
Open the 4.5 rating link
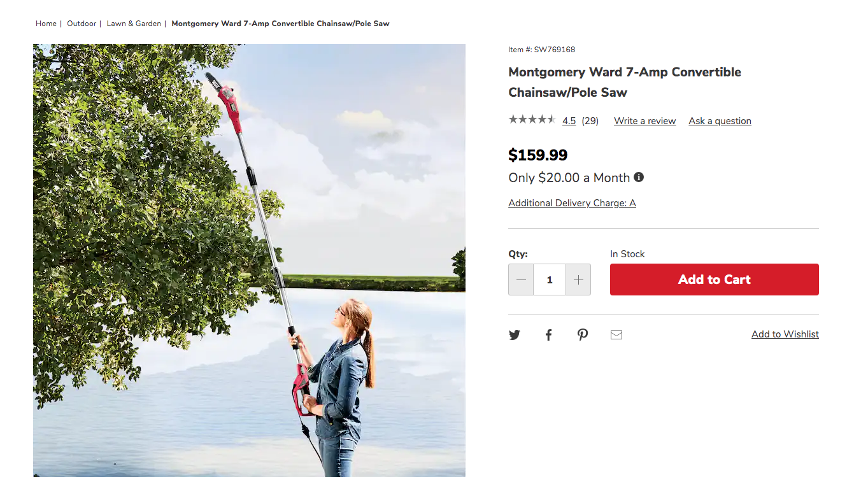(569, 121)
